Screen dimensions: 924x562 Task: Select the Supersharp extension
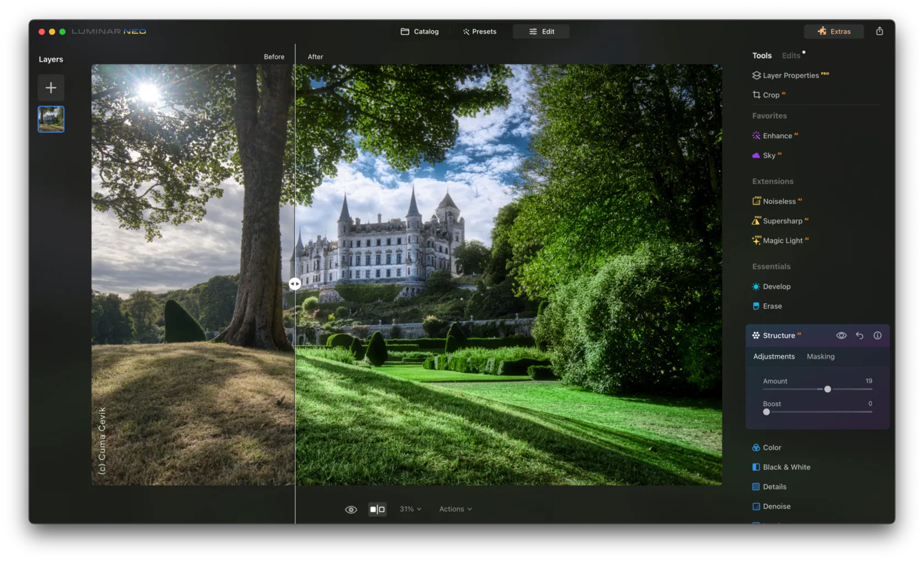click(x=782, y=221)
